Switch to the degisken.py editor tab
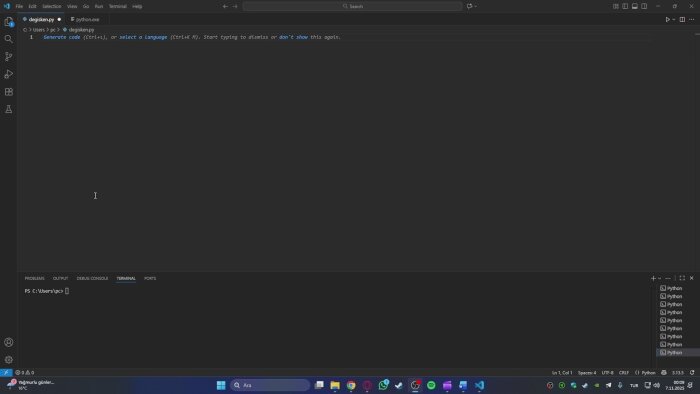 41,20
